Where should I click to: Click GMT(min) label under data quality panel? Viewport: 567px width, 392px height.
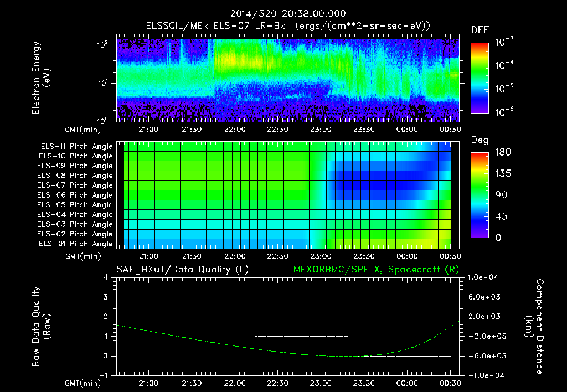[x=83, y=383]
